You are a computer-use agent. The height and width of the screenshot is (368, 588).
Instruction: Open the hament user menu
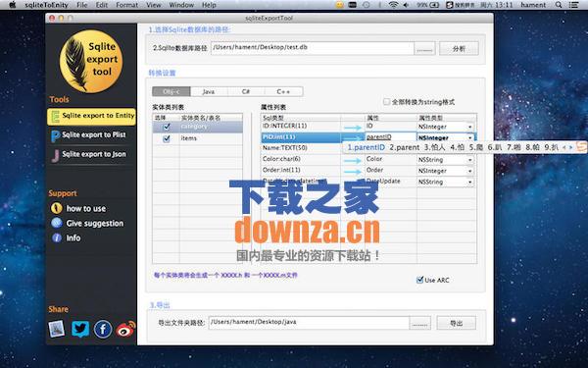(x=533, y=5)
